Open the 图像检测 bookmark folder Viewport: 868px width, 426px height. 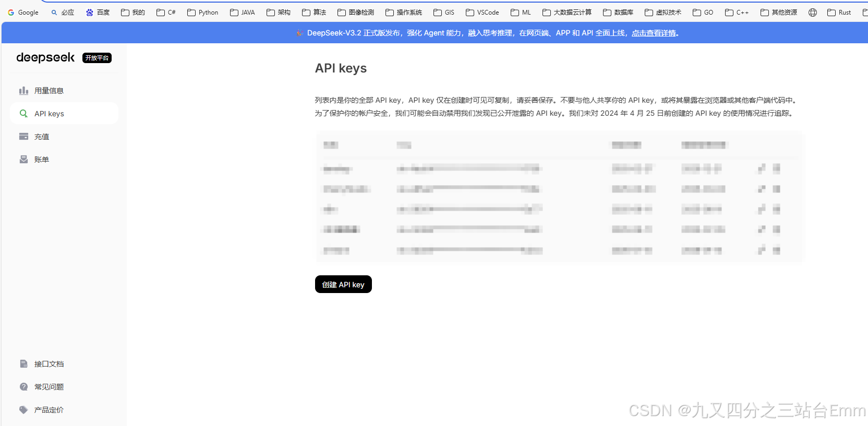point(356,13)
